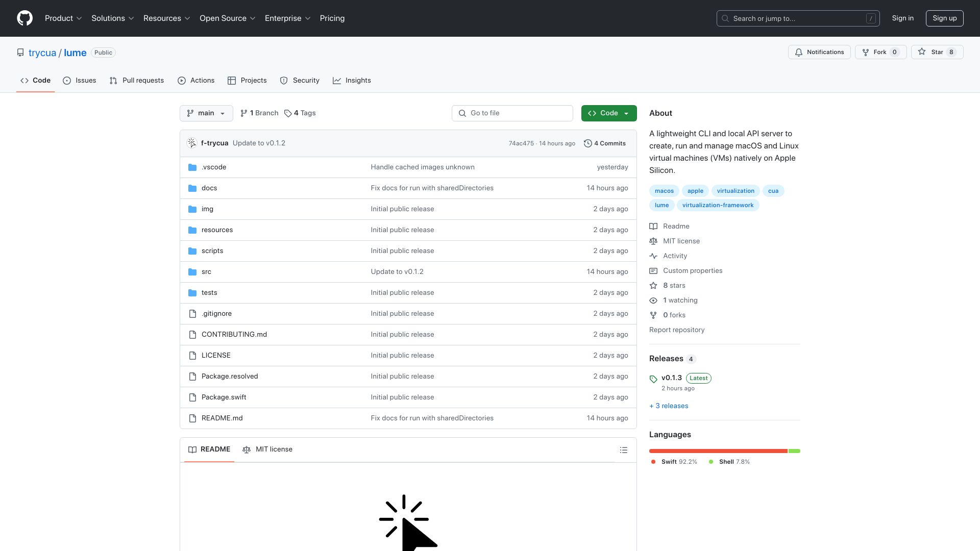Open the Insights tab
The width and height of the screenshot is (980, 551).
[x=352, y=81]
